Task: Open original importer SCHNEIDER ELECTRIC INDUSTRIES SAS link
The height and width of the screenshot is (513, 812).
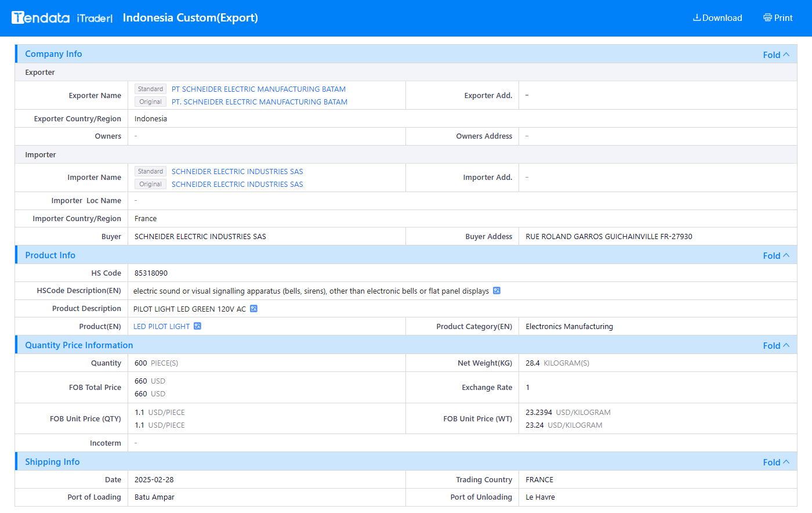Action: [237, 184]
